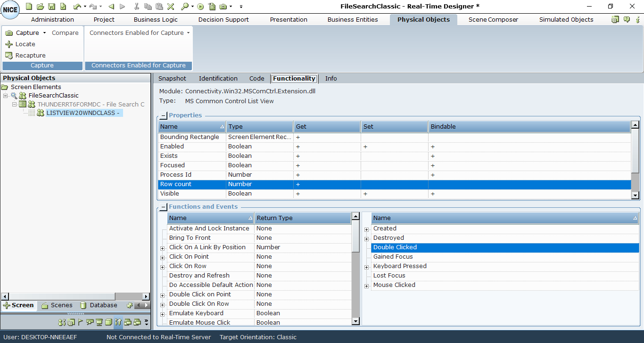Click the gear document settings icon
The width and height of the screenshot is (644, 343).
pos(212,7)
